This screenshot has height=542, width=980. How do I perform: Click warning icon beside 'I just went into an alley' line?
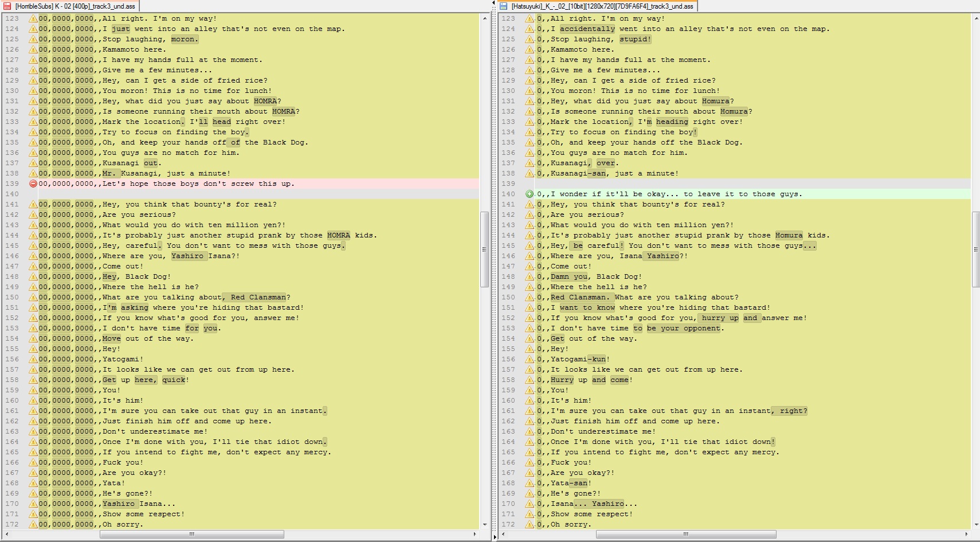point(33,29)
